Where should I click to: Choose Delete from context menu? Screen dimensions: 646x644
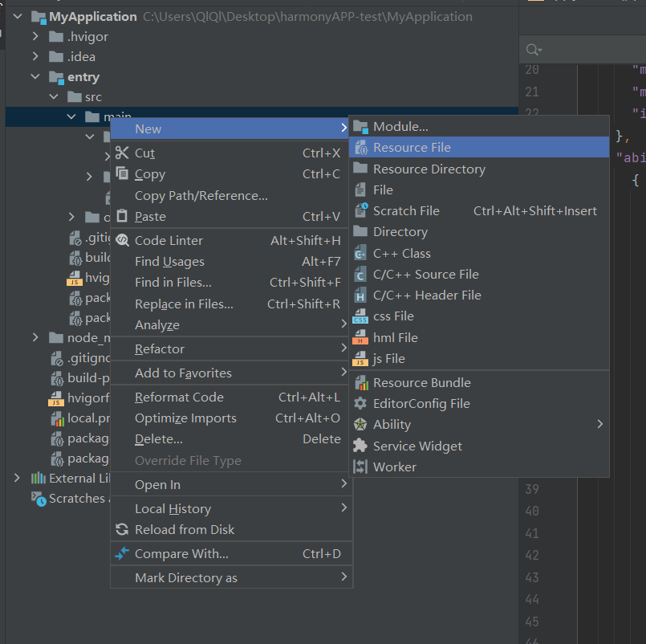(230, 439)
